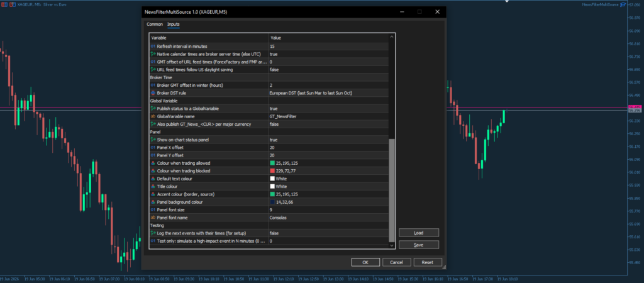Click the boolean icon beside Log the next events row

coord(153,233)
